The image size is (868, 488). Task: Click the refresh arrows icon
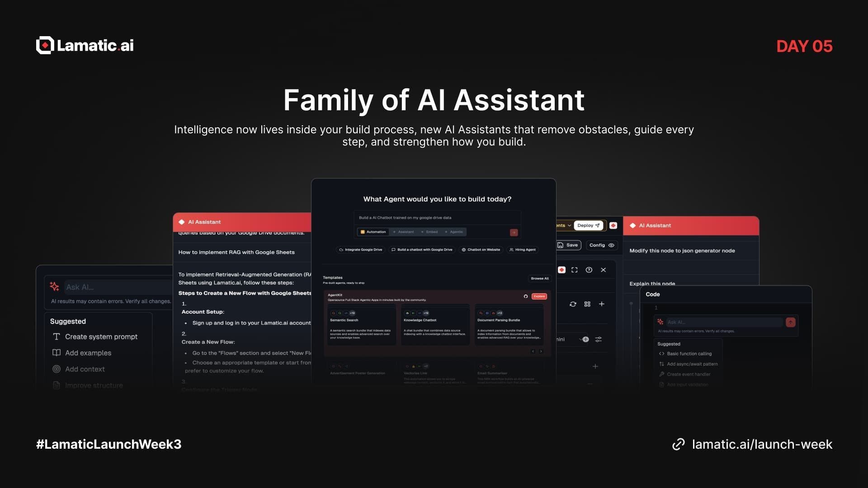point(573,304)
